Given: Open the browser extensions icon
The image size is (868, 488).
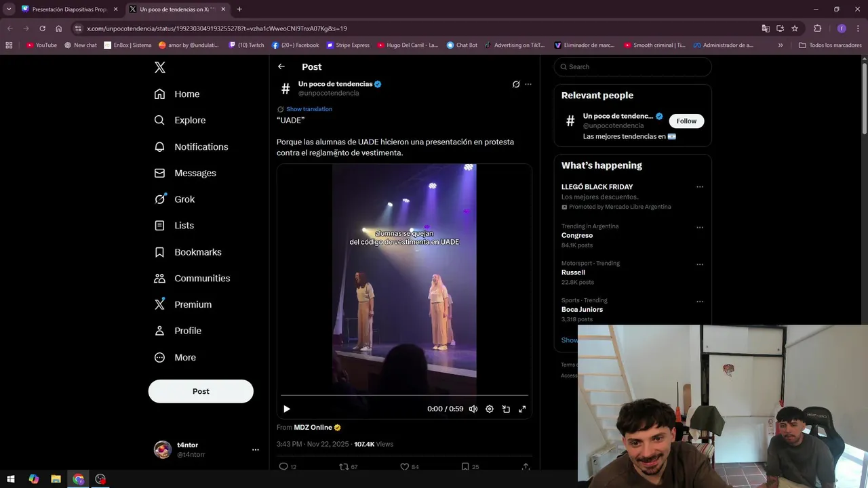Looking at the screenshot, I should (817, 28).
